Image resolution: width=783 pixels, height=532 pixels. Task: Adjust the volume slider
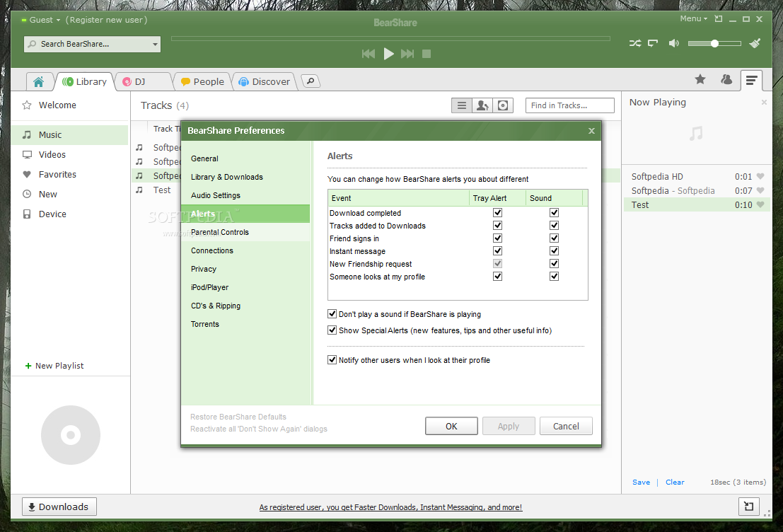714,43
